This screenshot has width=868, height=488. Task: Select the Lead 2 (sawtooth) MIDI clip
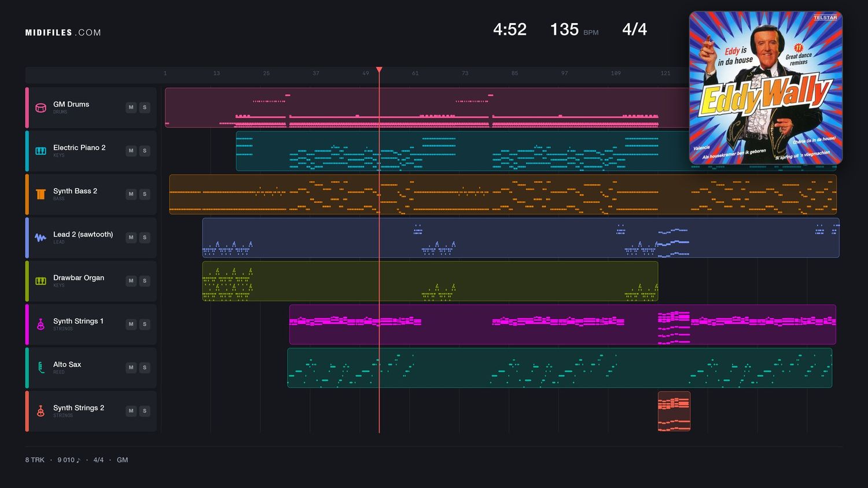pyautogui.click(x=521, y=238)
